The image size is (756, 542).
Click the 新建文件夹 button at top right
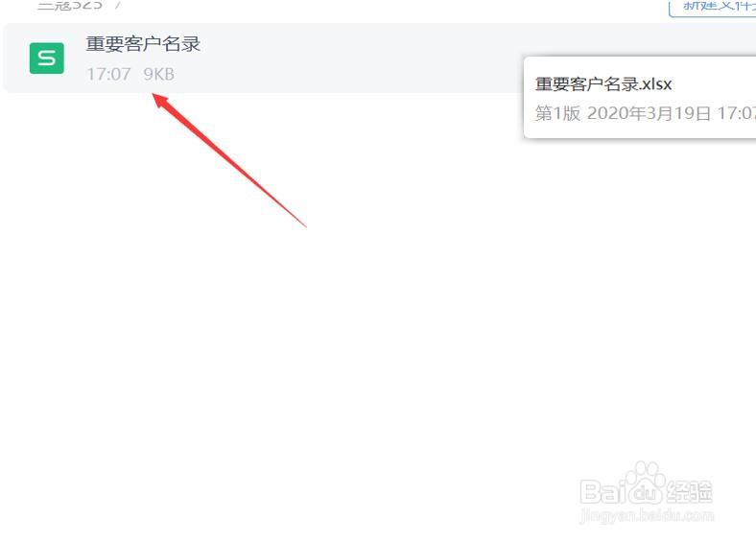click(x=714, y=7)
